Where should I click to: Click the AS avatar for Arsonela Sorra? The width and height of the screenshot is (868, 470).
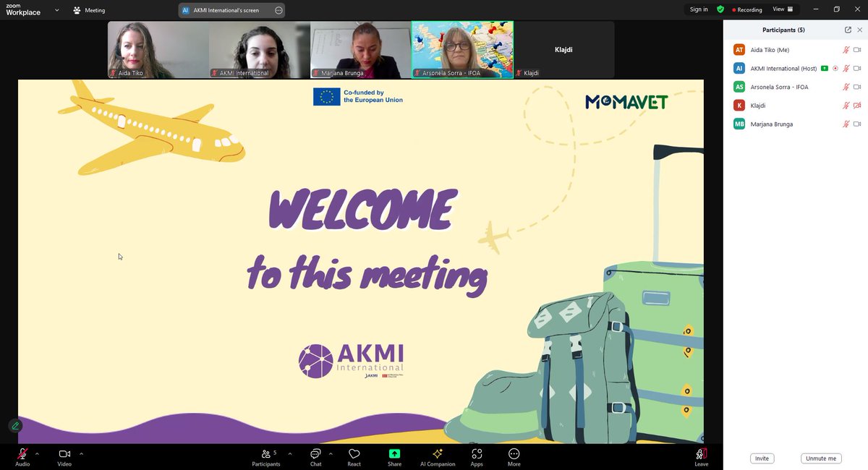click(x=739, y=87)
